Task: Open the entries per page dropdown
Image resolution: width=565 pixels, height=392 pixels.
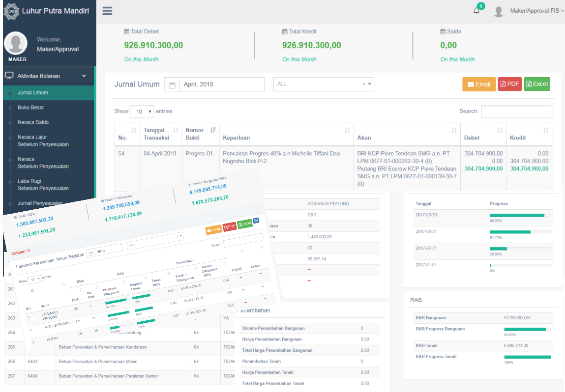Action: [x=142, y=112]
